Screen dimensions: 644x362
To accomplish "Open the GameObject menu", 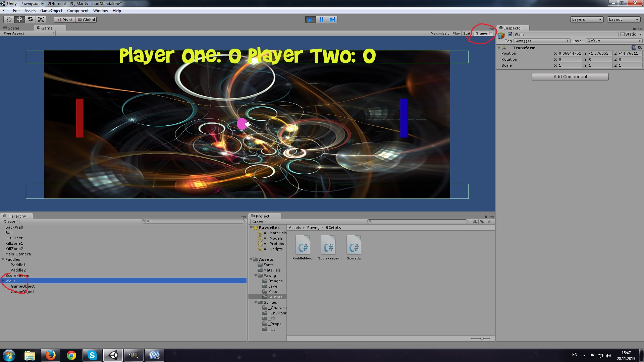I will click(x=51, y=11).
